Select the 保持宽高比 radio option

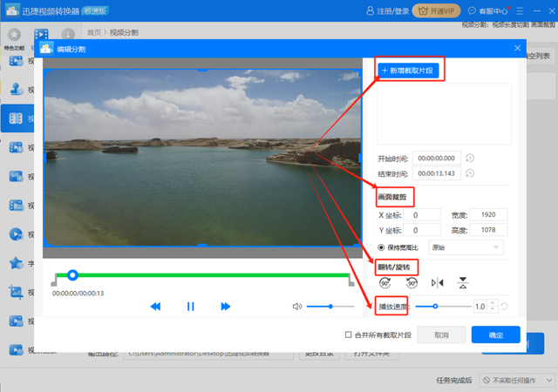tap(381, 247)
